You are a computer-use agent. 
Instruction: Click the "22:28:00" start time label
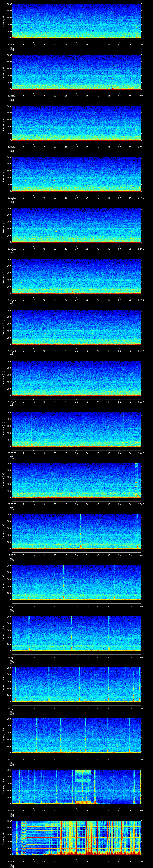(12, 606)
